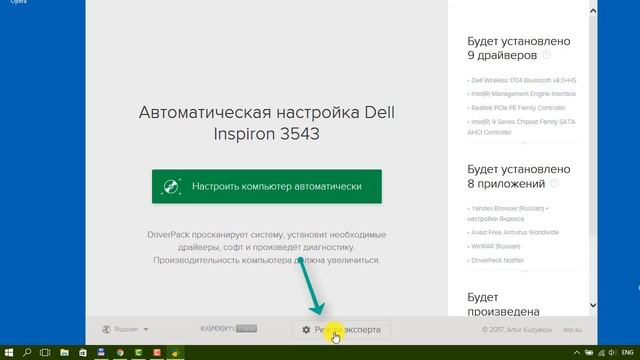This screenshot has width=640, height=360.
Task: Switch the ENG input language indicator
Action: (x=628, y=353)
